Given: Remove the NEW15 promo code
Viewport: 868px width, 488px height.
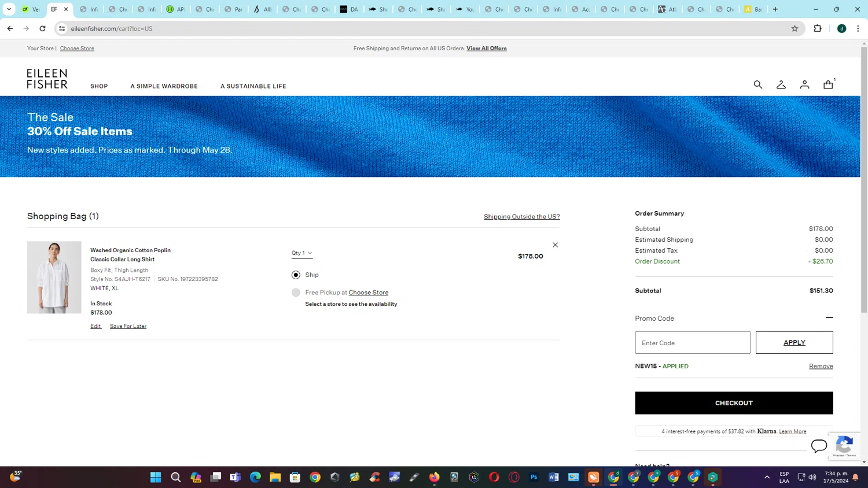Looking at the screenshot, I should pos(821,366).
